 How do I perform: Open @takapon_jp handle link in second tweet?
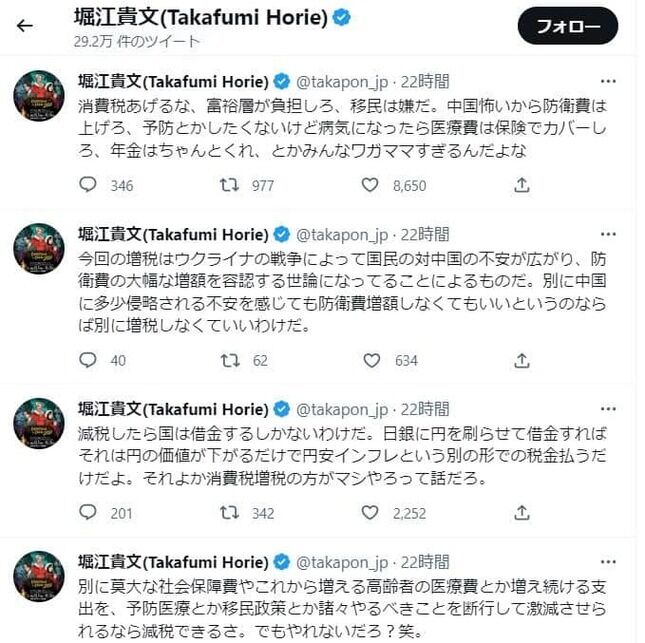342,235
